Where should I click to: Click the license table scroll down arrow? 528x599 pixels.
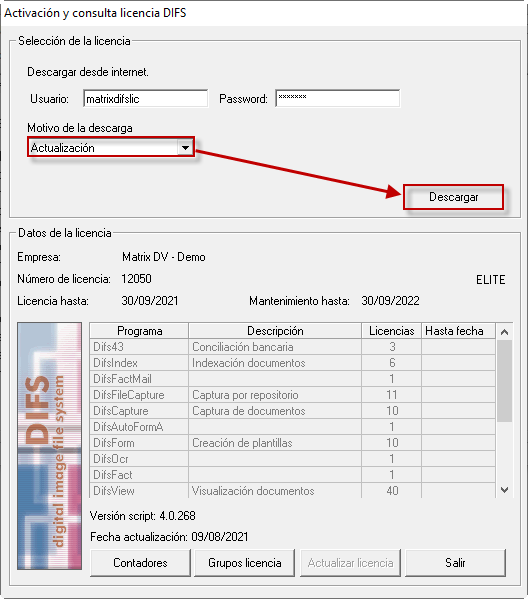point(504,490)
